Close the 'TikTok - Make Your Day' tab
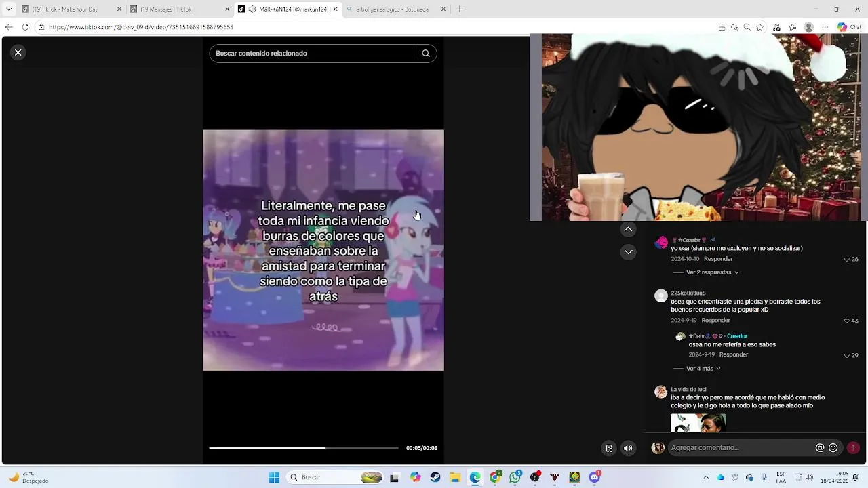868x488 pixels. pos(119,9)
